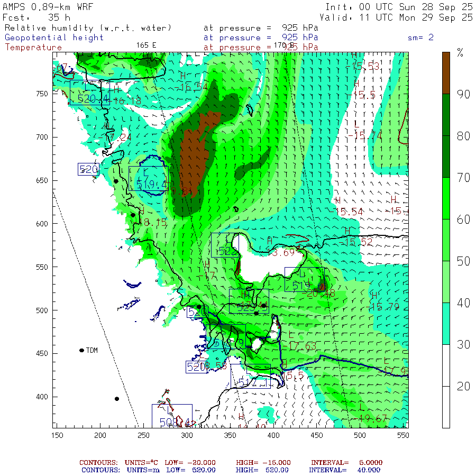This screenshot has height=476, width=476.
Task: Click the blue "Geopotential height" label
Action: pos(54,38)
